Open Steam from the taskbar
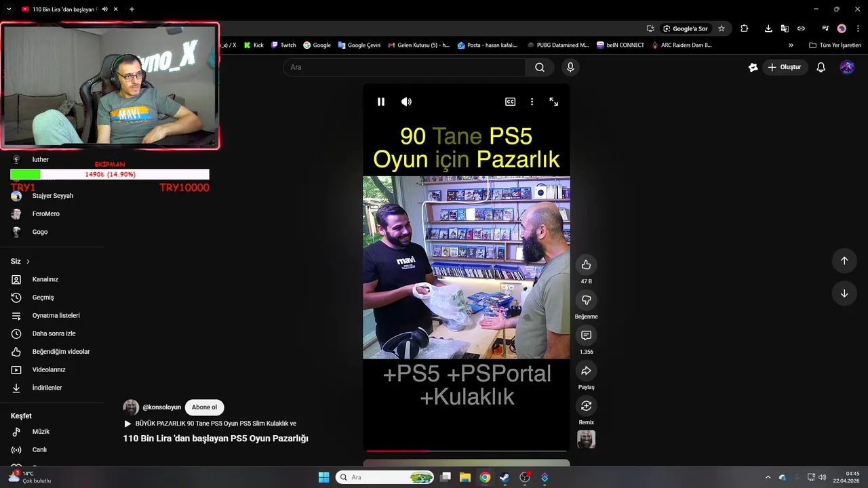The image size is (868, 488). [505, 477]
